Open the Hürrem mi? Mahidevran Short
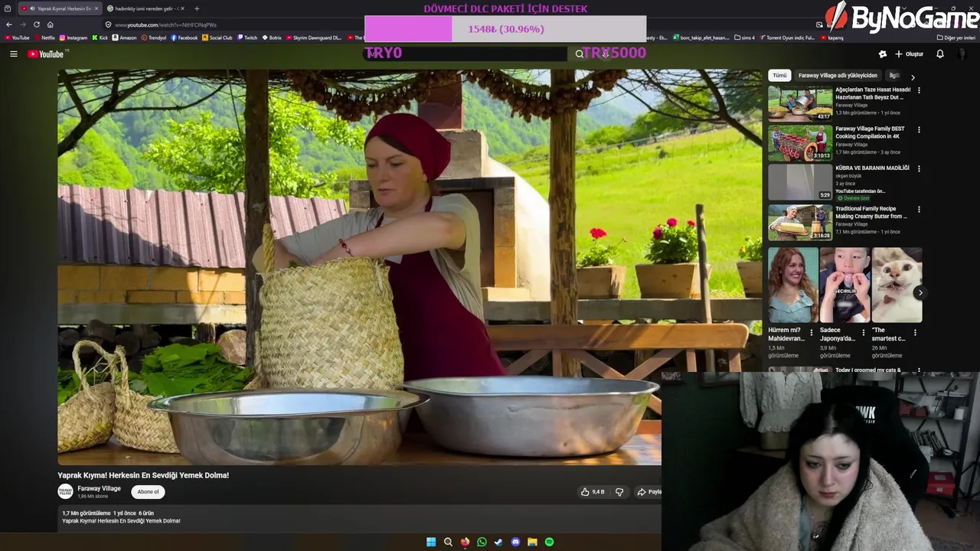The height and width of the screenshot is (551, 980). [x=792, y=285]
